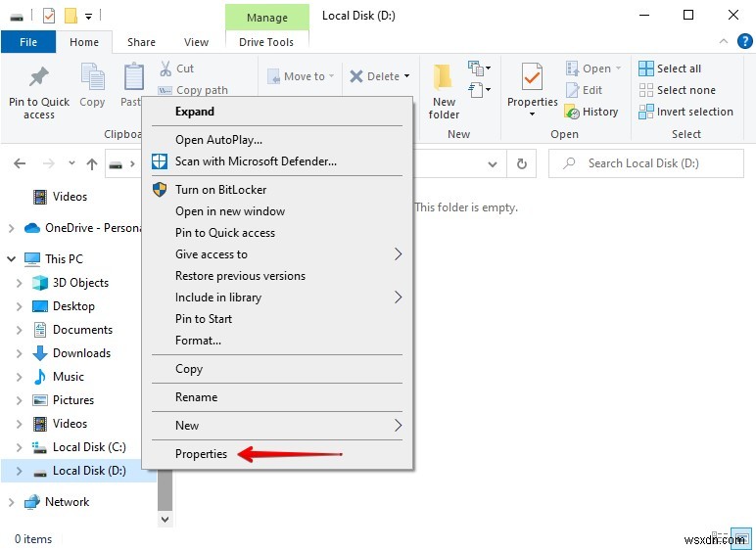Expand the Network tree node

[x=11, y=502]
